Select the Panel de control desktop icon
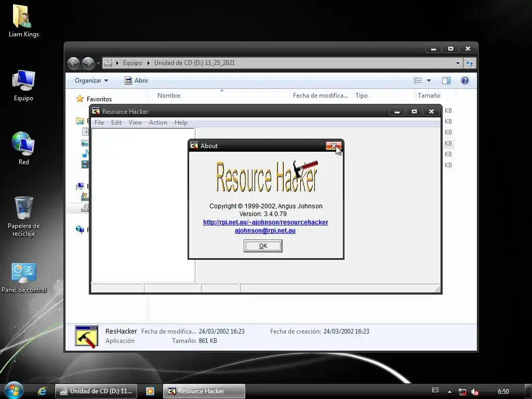The height and width of the screenshot is (399, 532). coord(24,278)
